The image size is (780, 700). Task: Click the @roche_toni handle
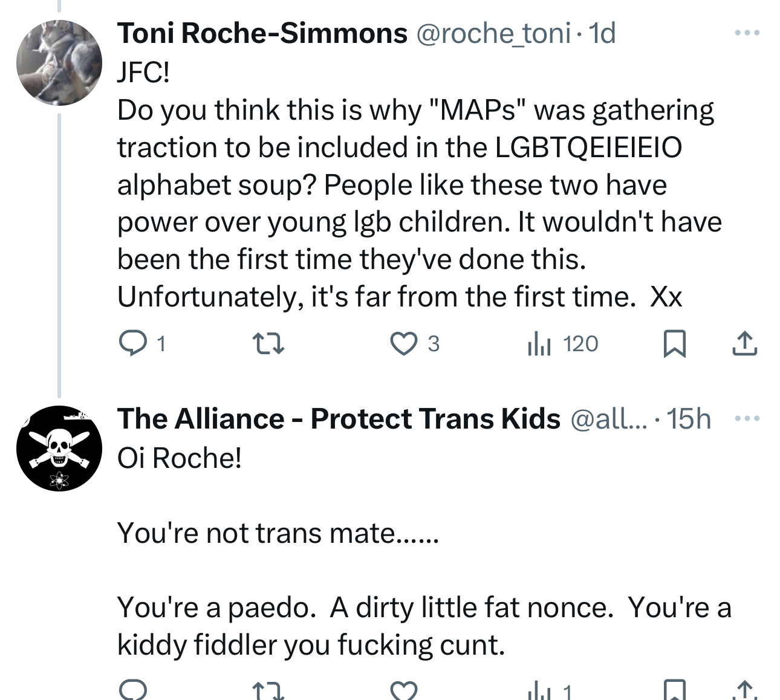coord(493,33)
